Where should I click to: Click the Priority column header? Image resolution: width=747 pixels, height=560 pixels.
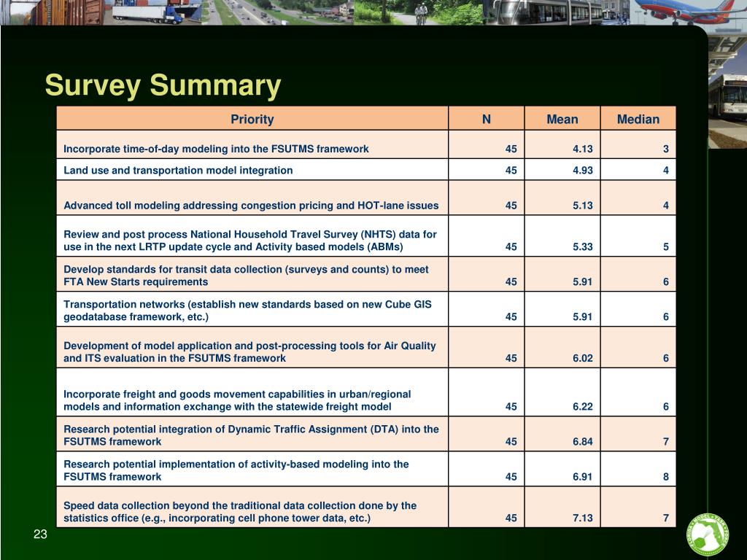(x=252, y=119)
